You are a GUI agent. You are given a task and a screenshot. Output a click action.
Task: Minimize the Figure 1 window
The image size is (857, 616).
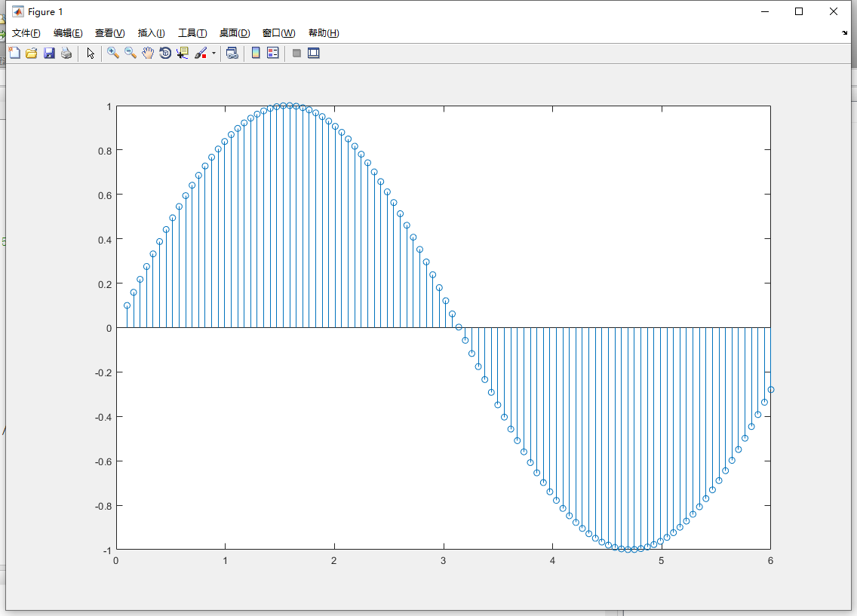(765, 11)
